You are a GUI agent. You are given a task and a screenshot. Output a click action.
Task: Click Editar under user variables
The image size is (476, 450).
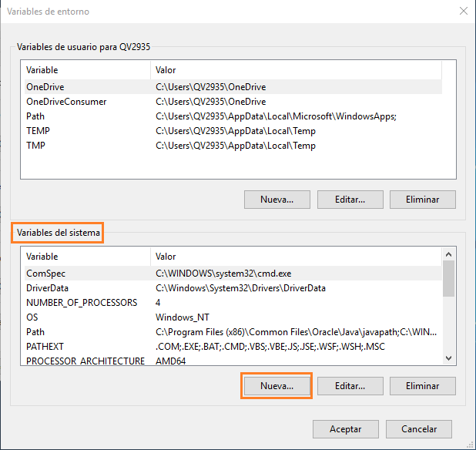(x=350, y=199)
